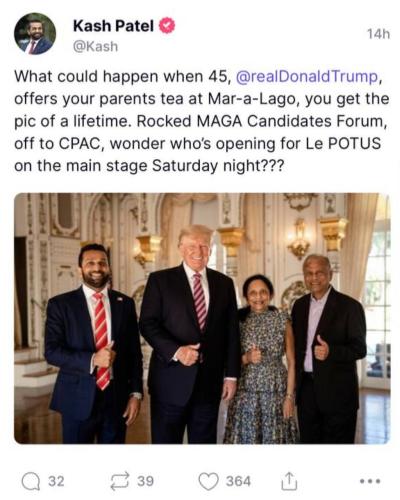
Task: Open the reply comment bubble icon
Action: click(31, 481)
